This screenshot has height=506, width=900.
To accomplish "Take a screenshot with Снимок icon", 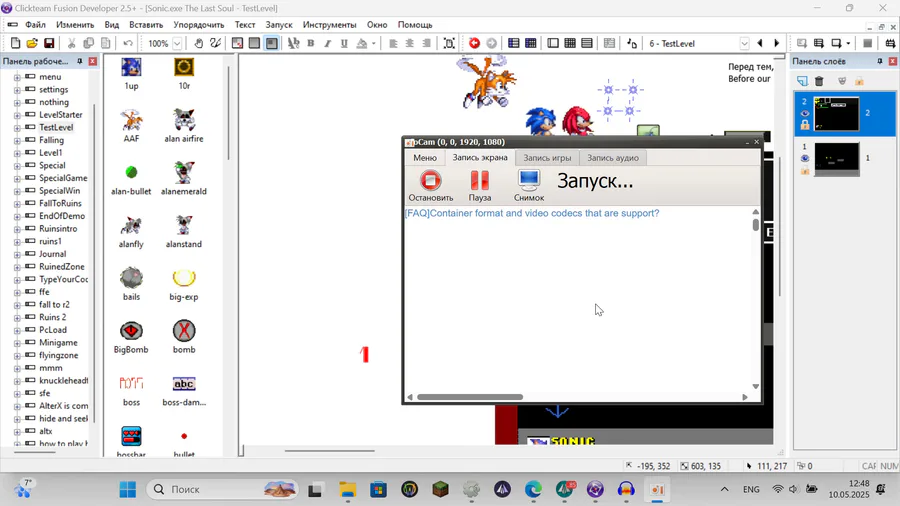I will [x=529, y=180].
